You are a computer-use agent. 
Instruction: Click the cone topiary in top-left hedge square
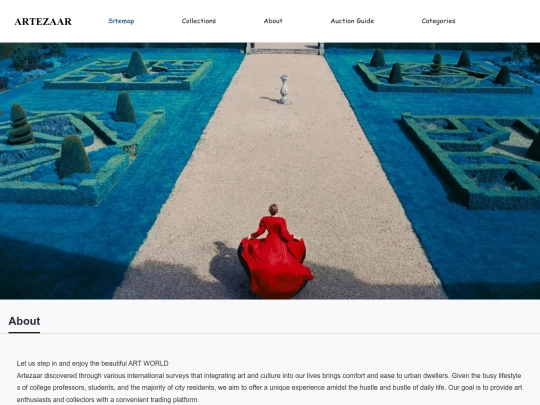(x=136, y=64)
